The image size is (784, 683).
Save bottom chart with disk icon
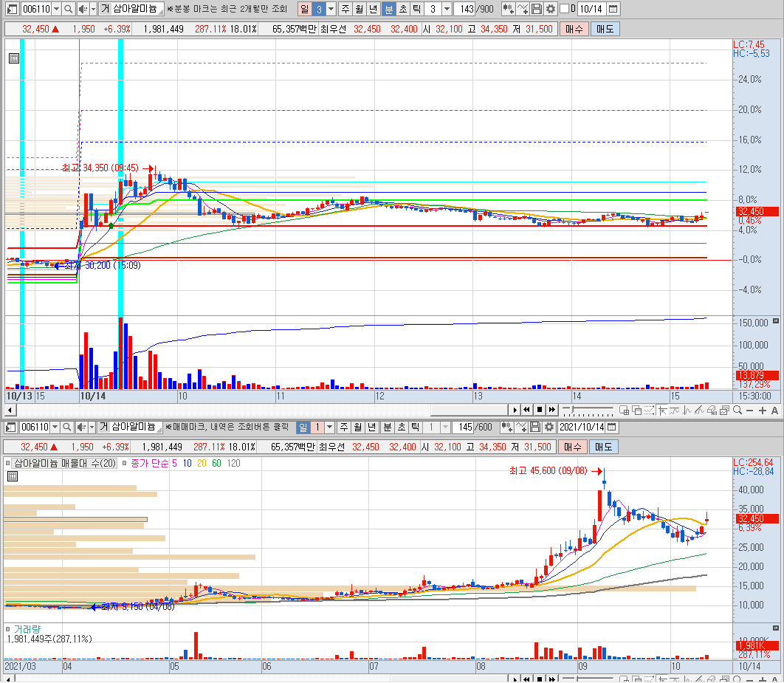[535, 428]
